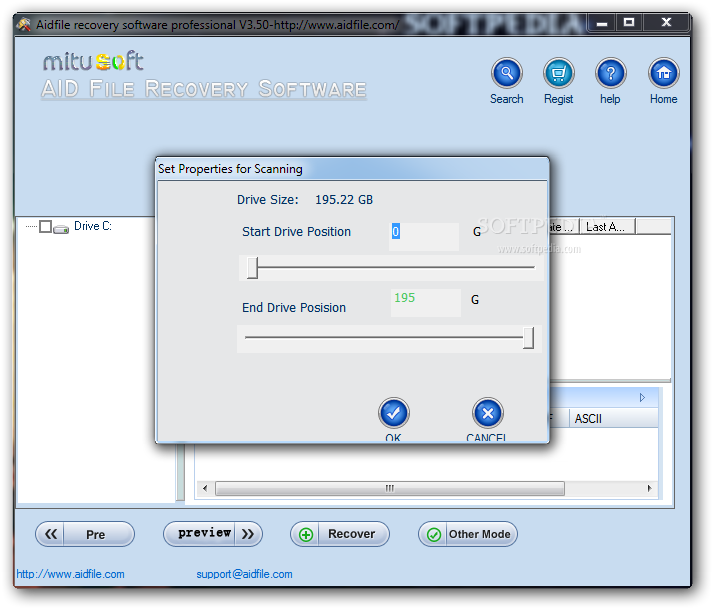The height and width of the screenshot is (609, 713).
Task: Select the Drive C: tree entry
Action: [93, 226]
